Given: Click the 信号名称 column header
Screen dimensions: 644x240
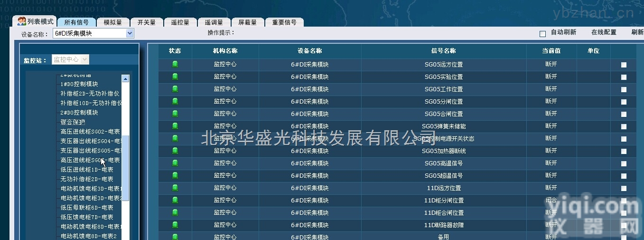Looking at the screenshot, I should point(444,51).
